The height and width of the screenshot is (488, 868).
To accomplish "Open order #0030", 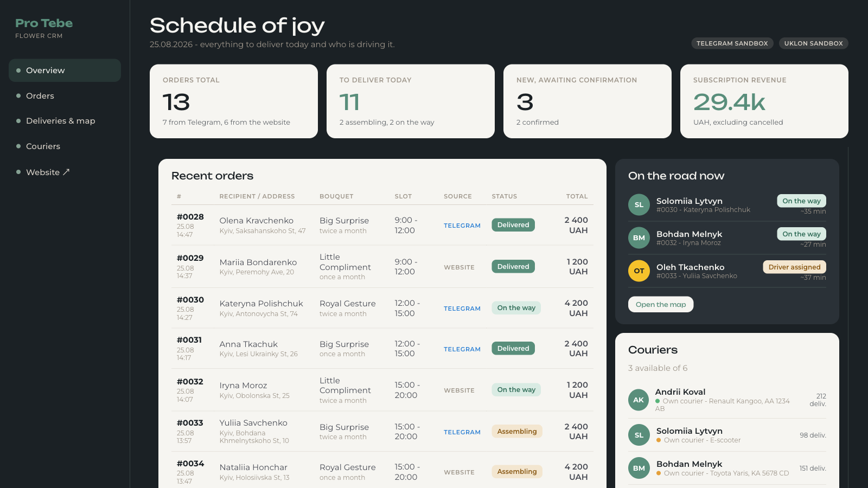I will tap(190, 300).
